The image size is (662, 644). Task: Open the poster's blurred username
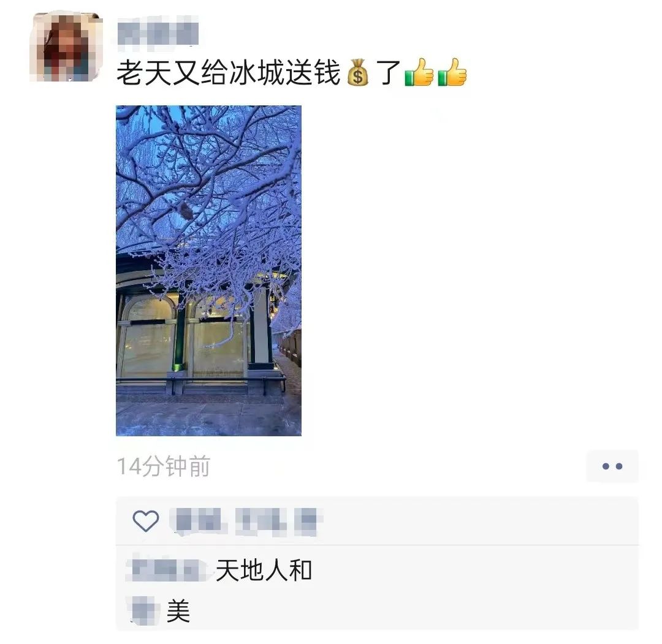[x=158, y=29]
